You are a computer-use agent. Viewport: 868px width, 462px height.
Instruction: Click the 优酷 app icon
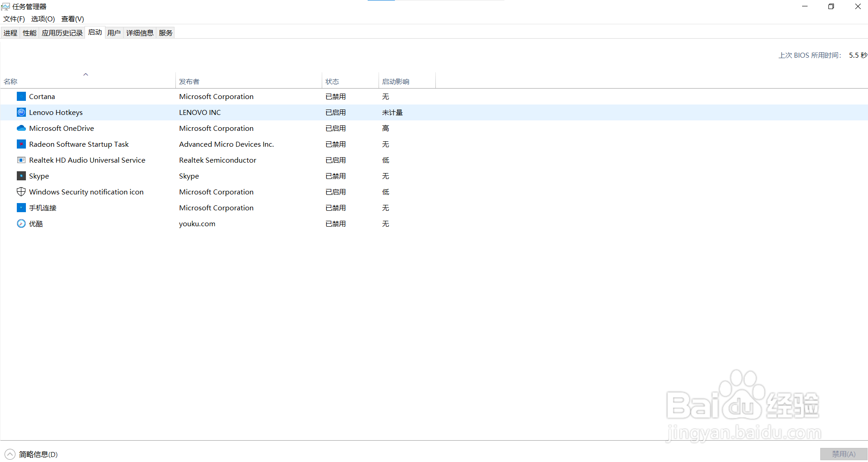click(21, 224)
